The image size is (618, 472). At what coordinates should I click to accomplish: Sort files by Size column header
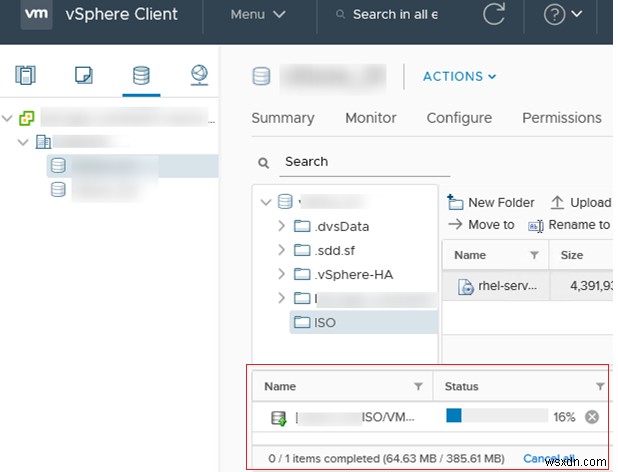pyautogui.click(x=572, y=255)
